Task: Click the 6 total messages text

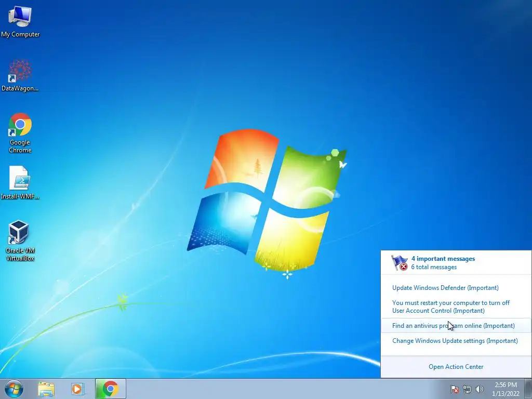Action: tap(434, 267)
